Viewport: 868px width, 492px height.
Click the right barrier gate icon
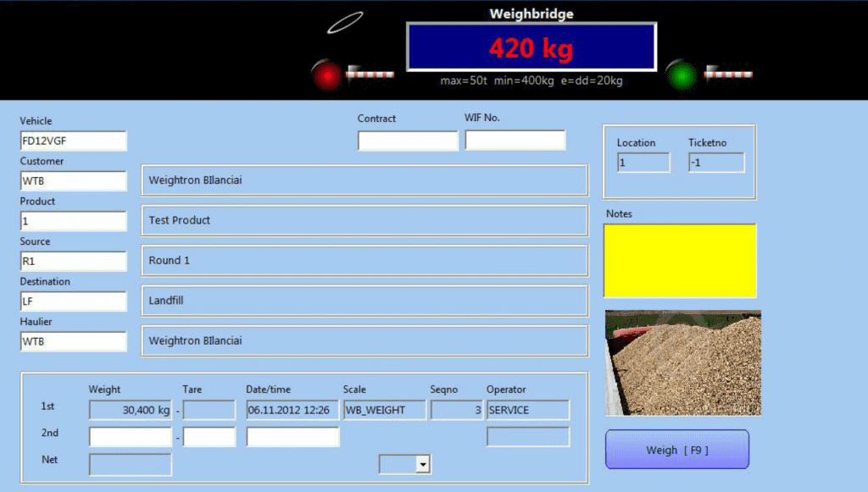tap(727, 74)
